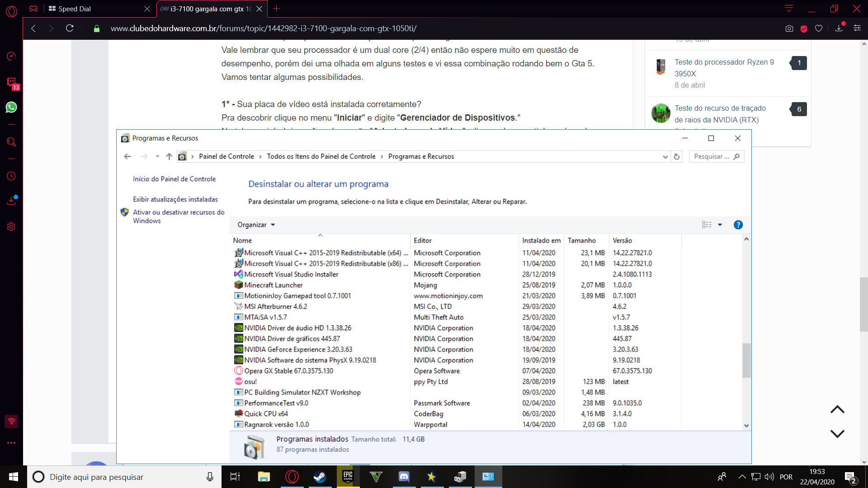Click the web page vertical scrollbar thumb
This screenshot has width=868, height=488.
pyautogui.click(x=863, y=304)
